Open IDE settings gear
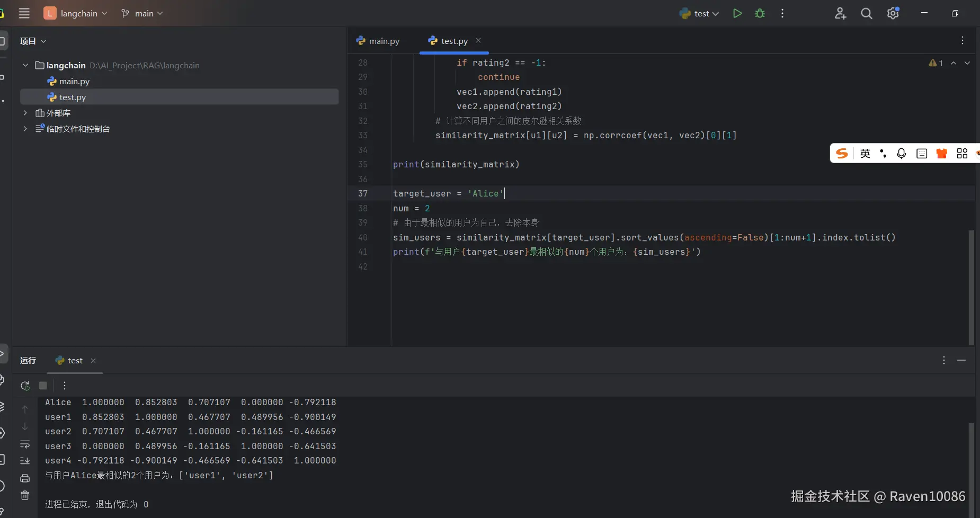Viewport: 980px width, 518px height. (x=893, y=13)
